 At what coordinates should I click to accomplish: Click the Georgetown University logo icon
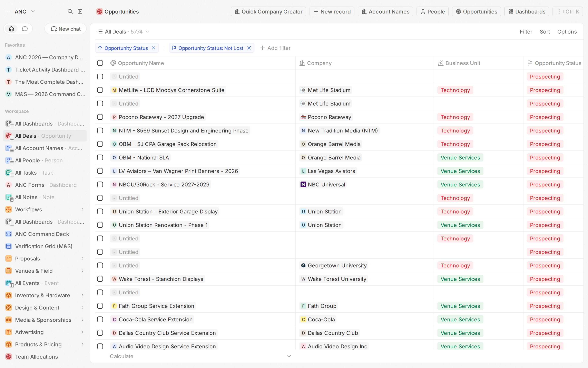tap(303, 265)
